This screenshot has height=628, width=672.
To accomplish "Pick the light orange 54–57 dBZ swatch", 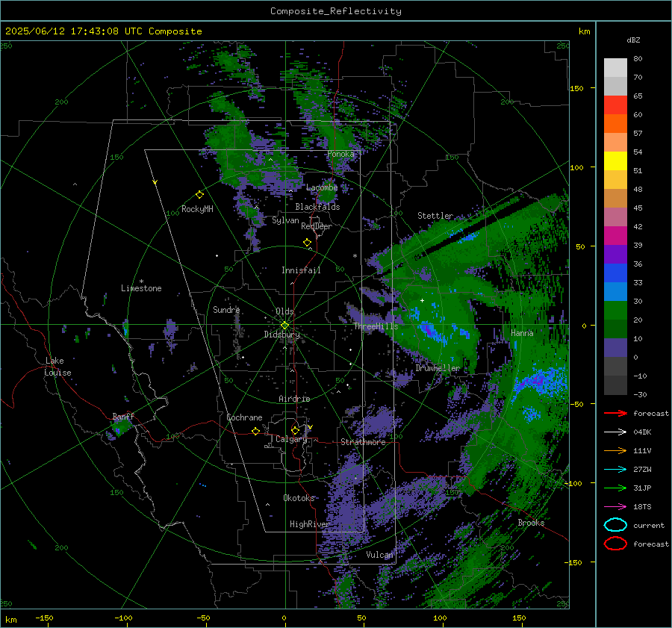I will click(x=615, y=143).
